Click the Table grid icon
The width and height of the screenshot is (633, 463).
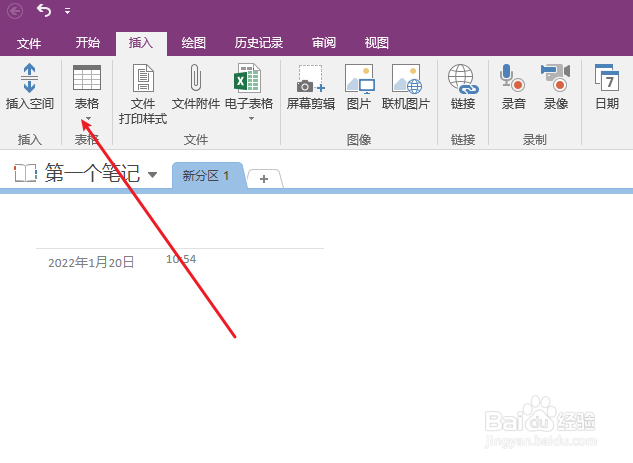click(x=87, y=78)
